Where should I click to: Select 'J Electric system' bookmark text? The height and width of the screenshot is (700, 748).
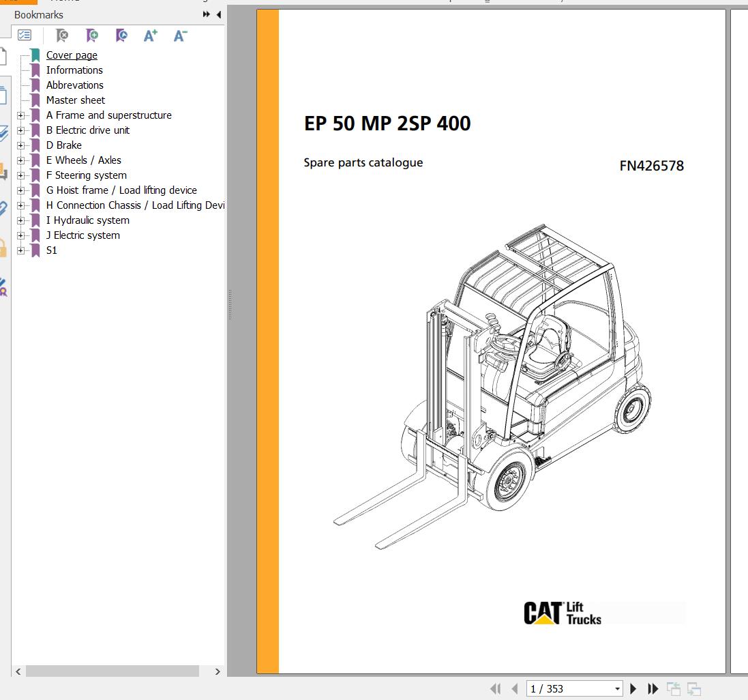tap(83, 235)
